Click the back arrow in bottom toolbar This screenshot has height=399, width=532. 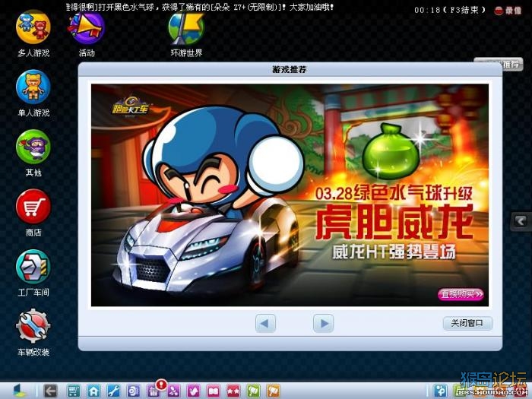51,391
